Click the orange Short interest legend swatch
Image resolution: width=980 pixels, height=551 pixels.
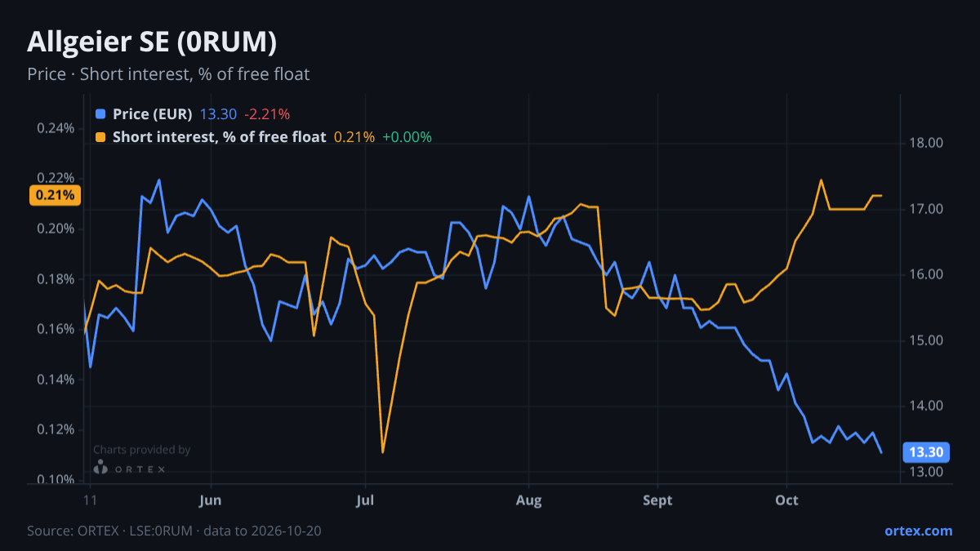100,137
